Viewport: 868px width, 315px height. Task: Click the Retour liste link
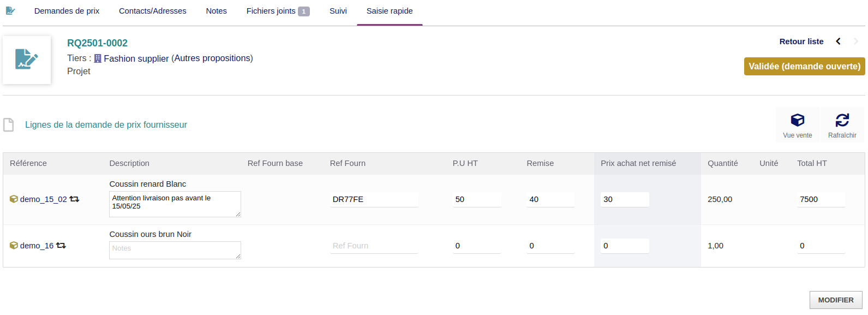[x=801, y=41]
